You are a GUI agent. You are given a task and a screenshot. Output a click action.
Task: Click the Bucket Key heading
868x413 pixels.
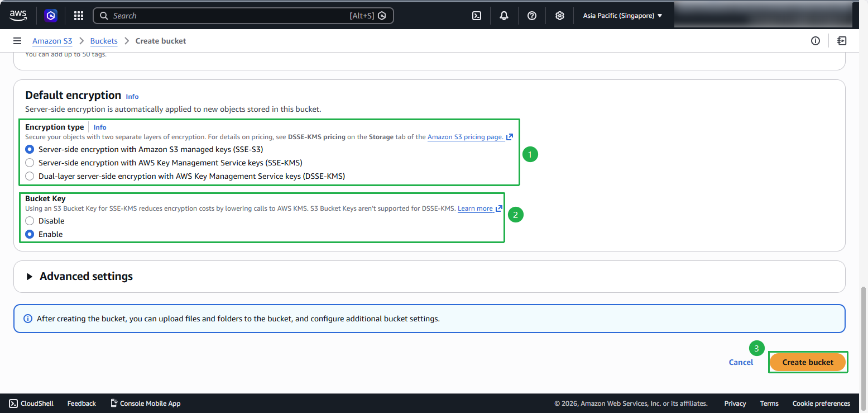coord(45,198)
